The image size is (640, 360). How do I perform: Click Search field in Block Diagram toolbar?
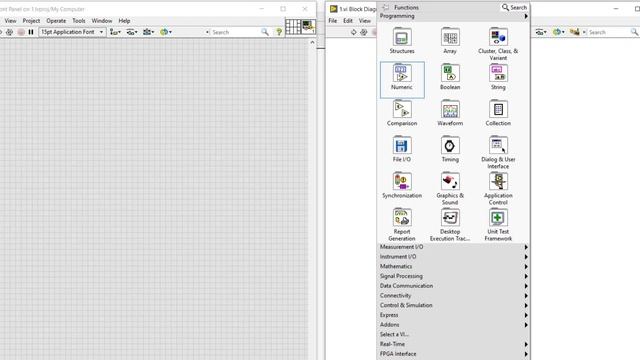(x=608, y=32)
